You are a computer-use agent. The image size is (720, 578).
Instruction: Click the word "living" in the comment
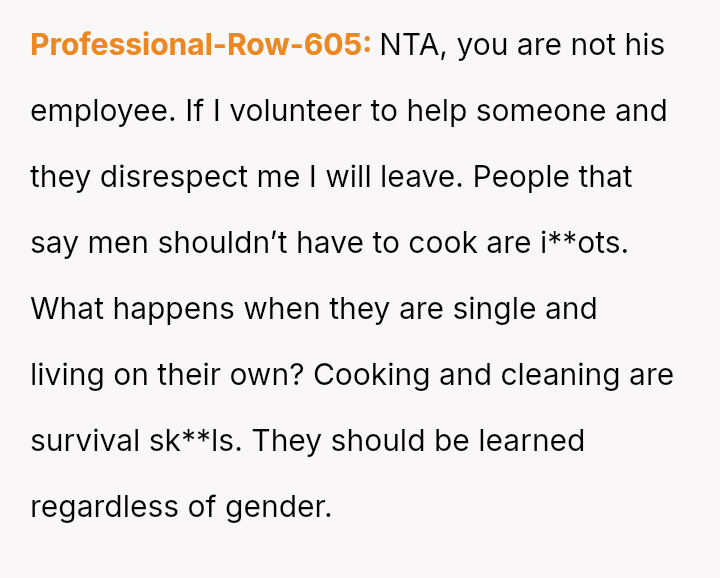63,375
